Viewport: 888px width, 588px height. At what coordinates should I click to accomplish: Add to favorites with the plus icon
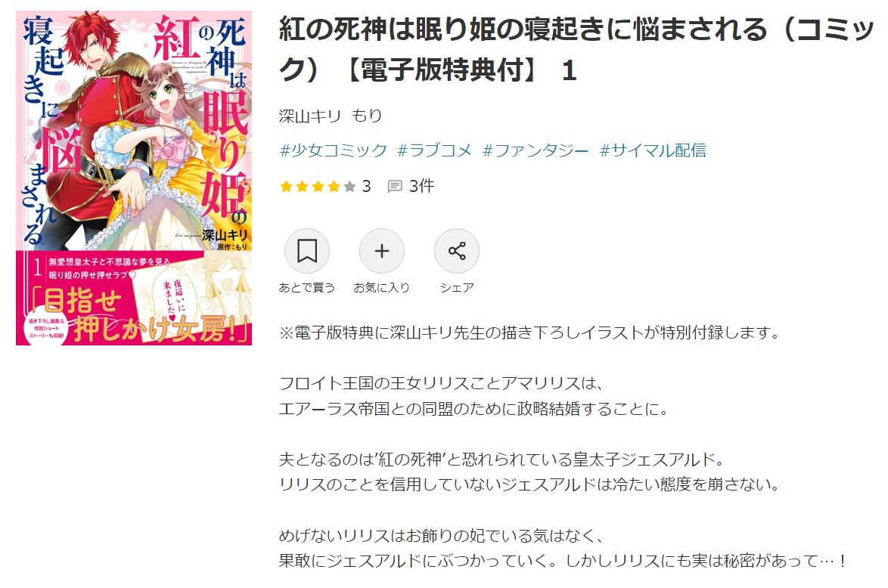point(382,251)
